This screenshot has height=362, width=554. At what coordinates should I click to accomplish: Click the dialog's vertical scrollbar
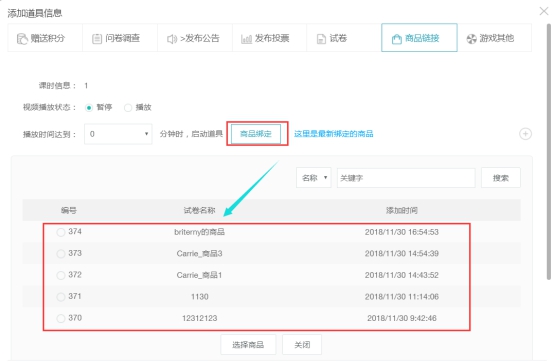549,152
